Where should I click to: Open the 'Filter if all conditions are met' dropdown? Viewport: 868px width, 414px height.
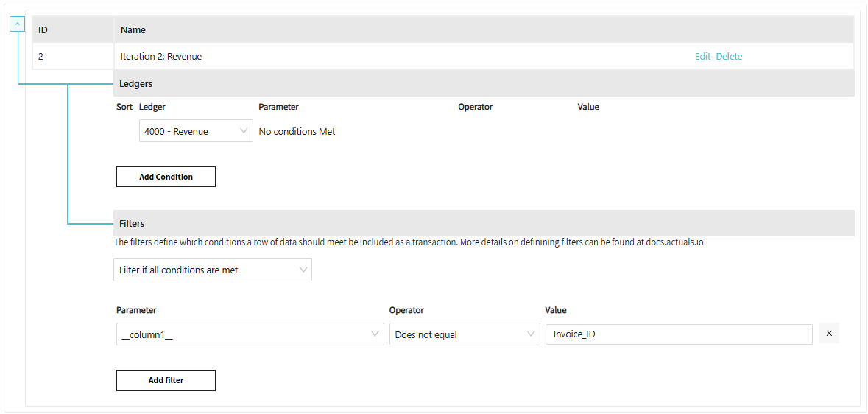pyautogui.click(x=213, y=270)
